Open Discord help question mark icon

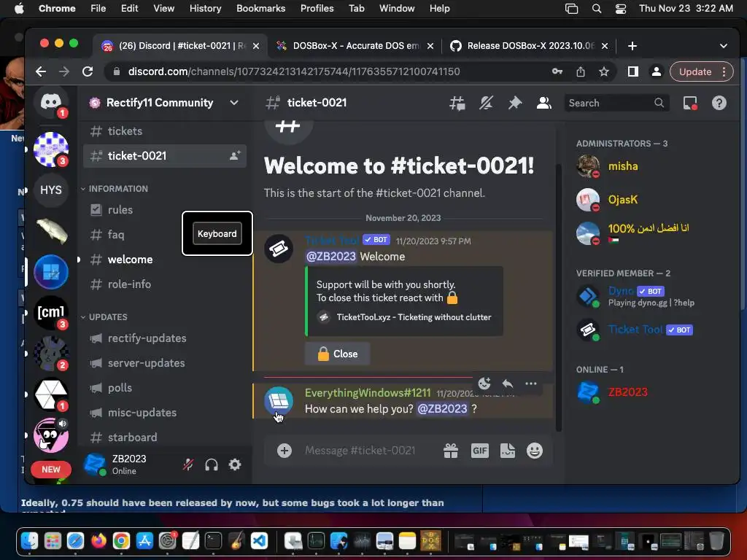tap(719, 103)
